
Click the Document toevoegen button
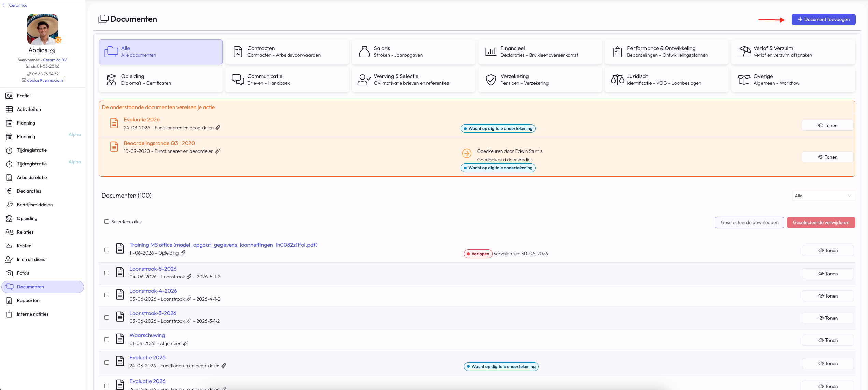coord(823,19)
